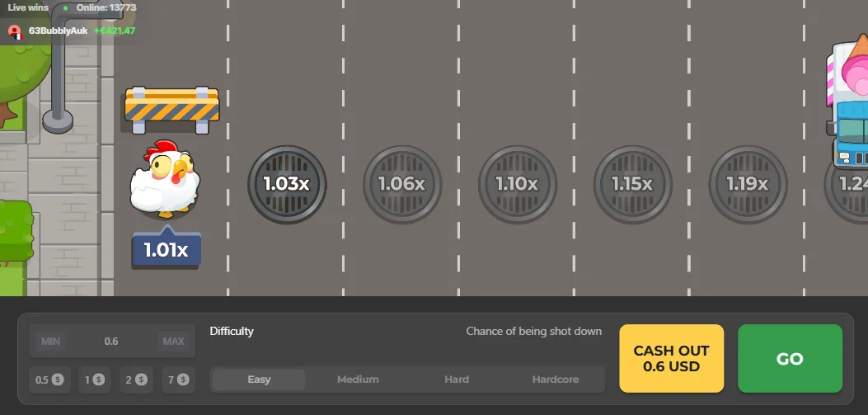Image resolution: width=868 pixels, height=415 pixels.
Task: Pick the 7 dollar bet preset
Action: click(x=179, y=380)
